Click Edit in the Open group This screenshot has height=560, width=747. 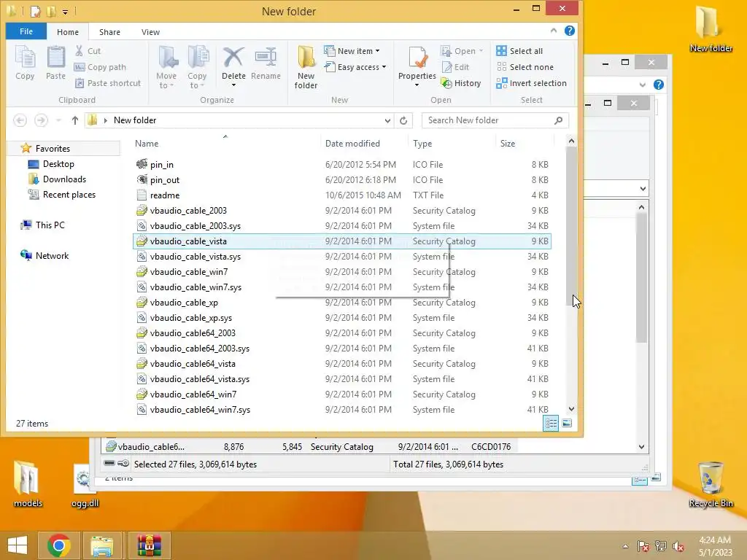tap(455, 67)
